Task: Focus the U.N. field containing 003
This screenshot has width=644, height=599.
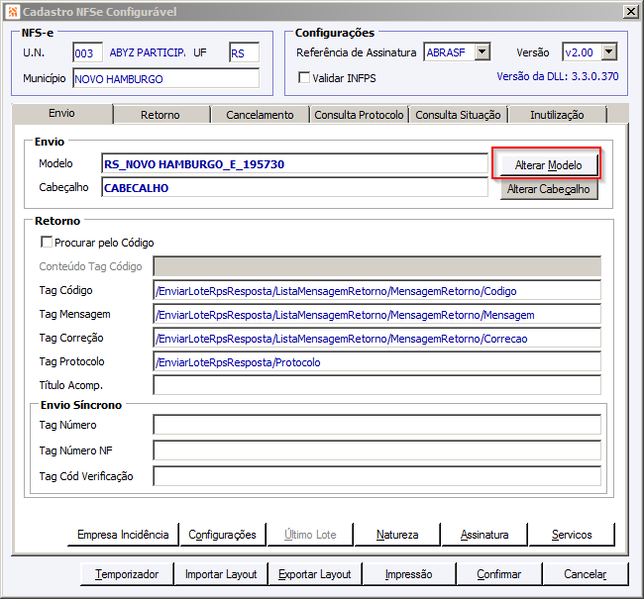Action: (x=87, y=53)
